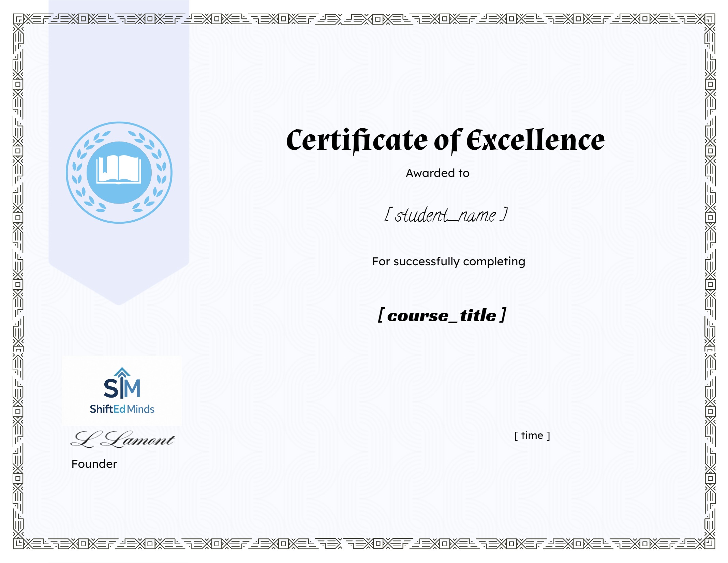Viewport: 728px width, 563px height.
Task: Click the top-right border corner ornament
Action: (710, 19)
